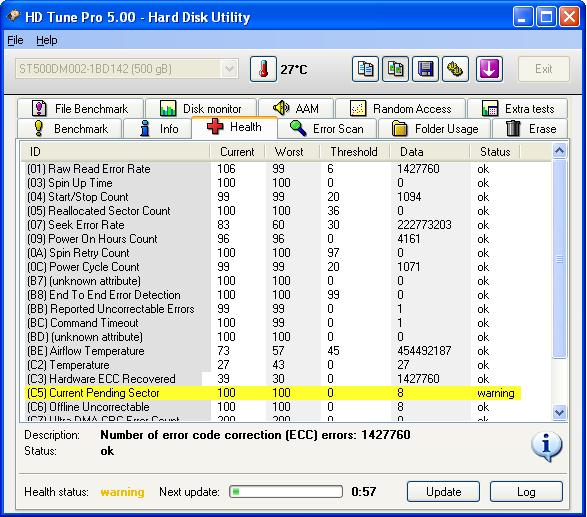Image resolution: width=587 pixels, height=517 pixels.
Task: Click the Worst column header
Action: point(292,152)
